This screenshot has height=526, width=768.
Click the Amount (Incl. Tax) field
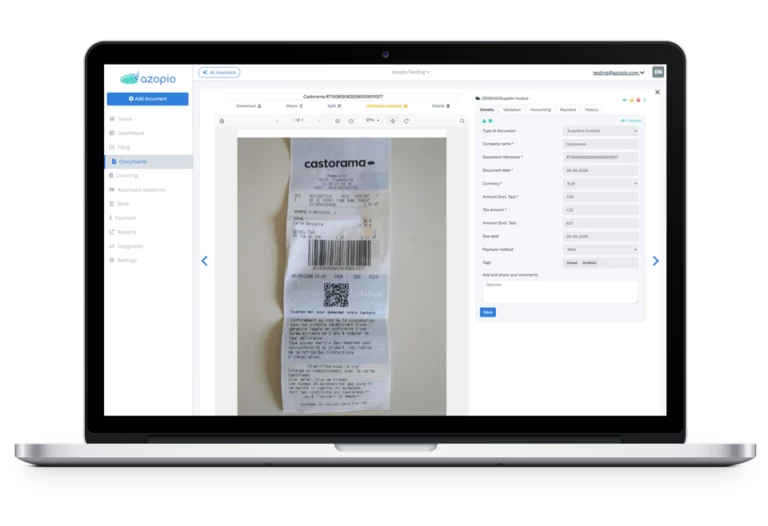tap(600, 197)
